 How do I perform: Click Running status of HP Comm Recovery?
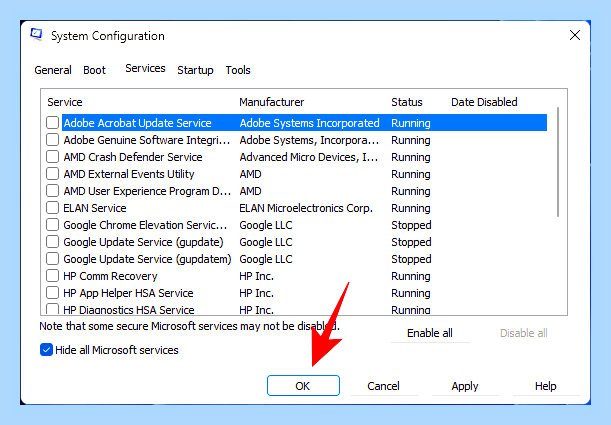[411, 276]
